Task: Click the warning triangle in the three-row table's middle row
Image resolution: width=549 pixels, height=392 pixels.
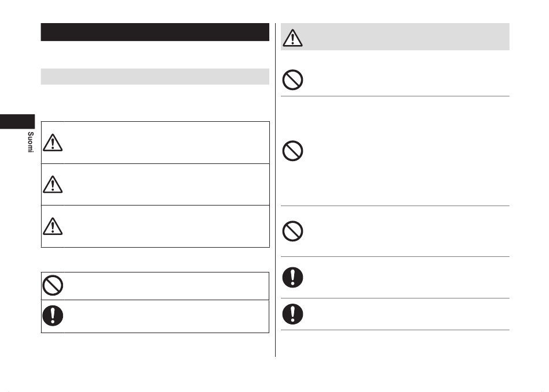Action: pos(53,184)
